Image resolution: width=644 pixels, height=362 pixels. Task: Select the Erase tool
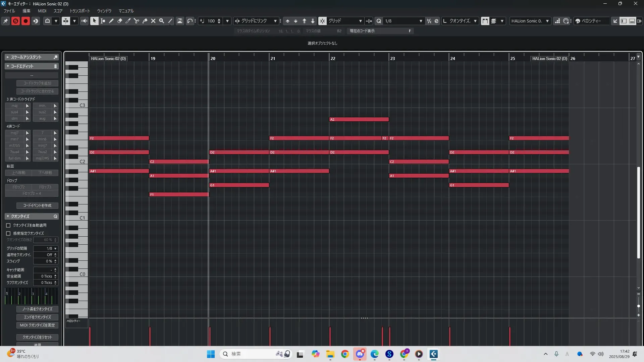[119, 21]
